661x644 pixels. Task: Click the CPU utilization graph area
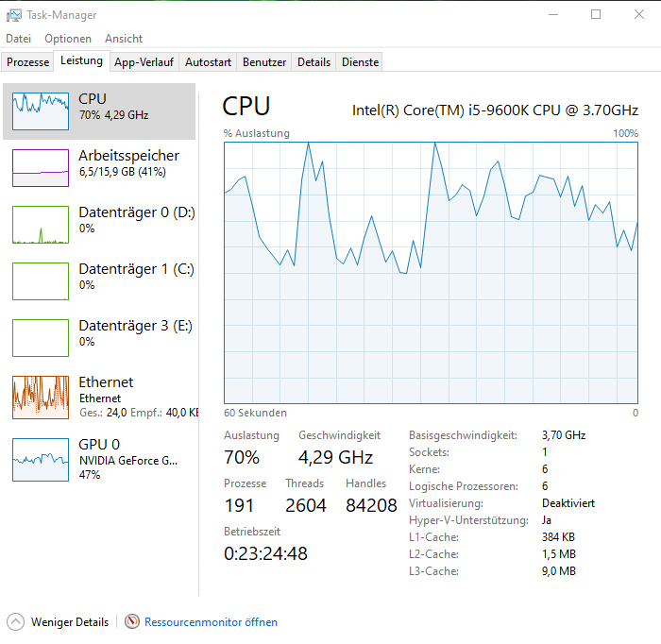[431, 274]
